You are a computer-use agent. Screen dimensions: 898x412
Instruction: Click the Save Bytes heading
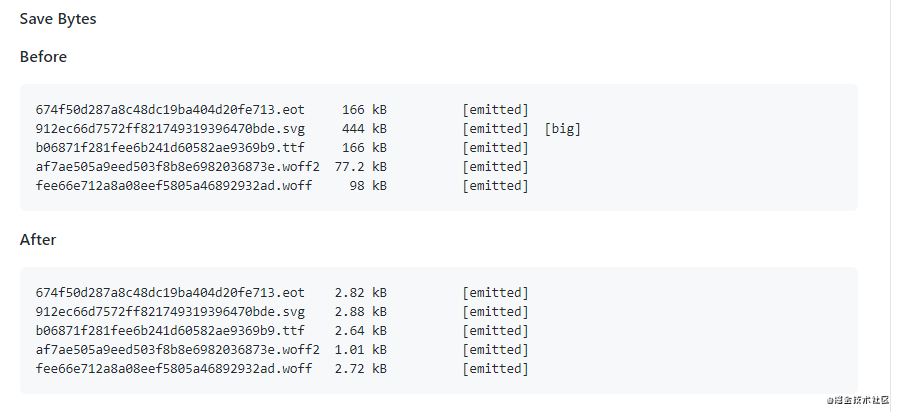(x=58, y=19)
